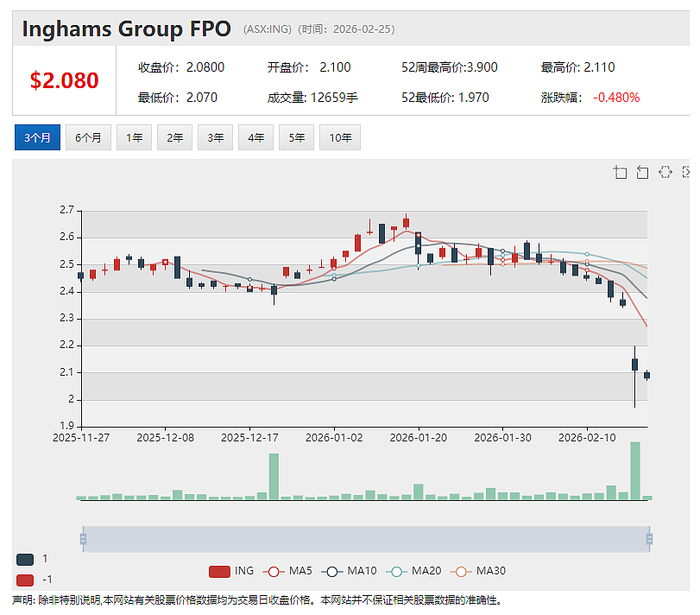Click the tall volume bar near 2025-12-17
The width and height of the screenshot is (700, 615).
(274, 477)
